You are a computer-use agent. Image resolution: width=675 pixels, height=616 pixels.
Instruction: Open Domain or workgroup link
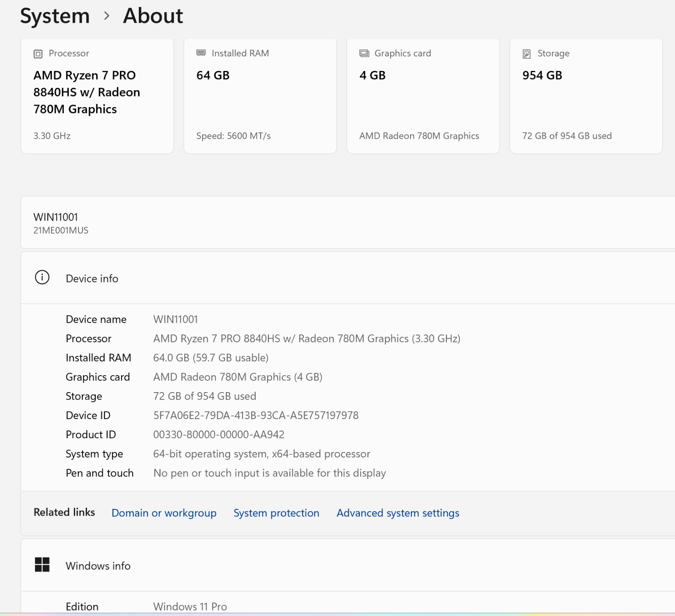pyautogui.click(x=164, y=513)
